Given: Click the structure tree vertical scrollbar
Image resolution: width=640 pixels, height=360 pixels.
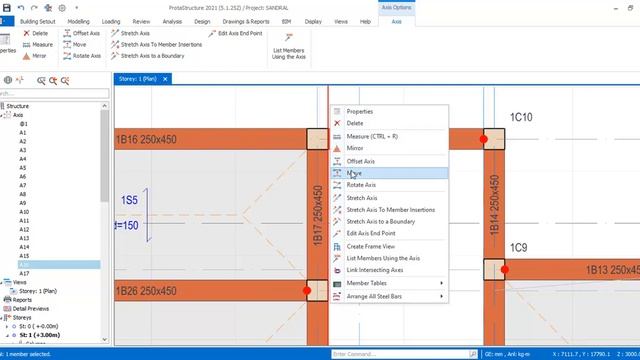Looking at the screenshot, I should click(104, 156).
